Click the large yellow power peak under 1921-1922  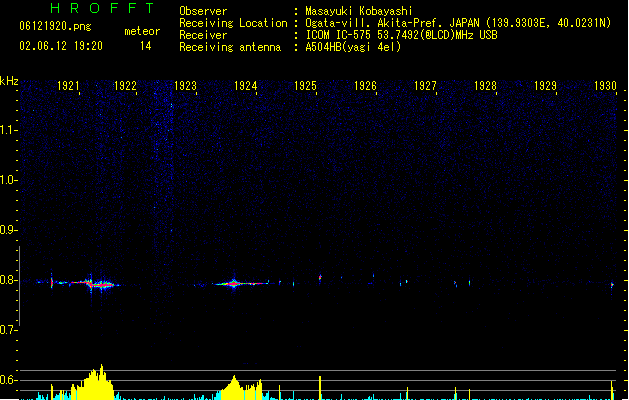click(x=95, y=383)
